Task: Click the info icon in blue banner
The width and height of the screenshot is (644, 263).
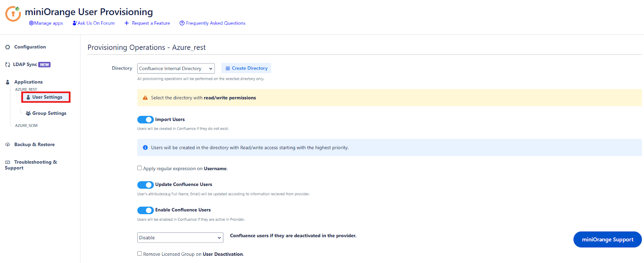Action: [145, 148]
